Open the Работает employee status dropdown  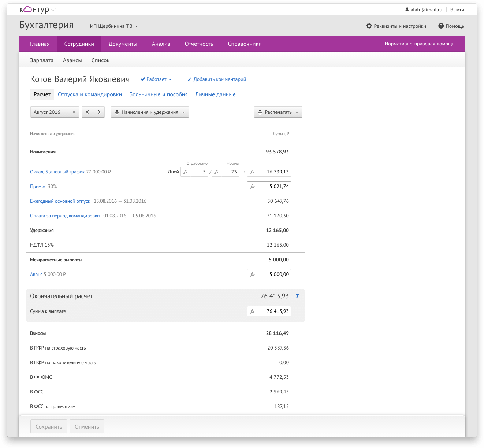156,79
